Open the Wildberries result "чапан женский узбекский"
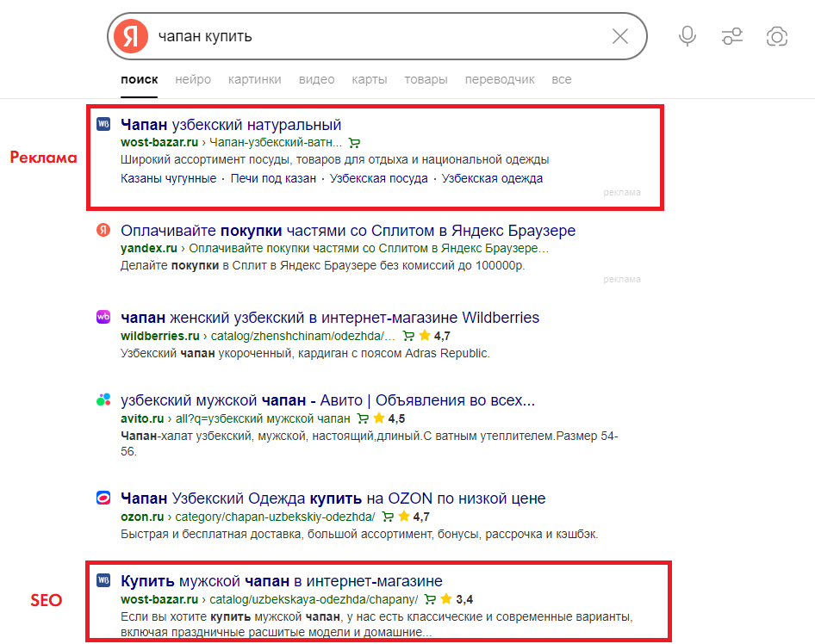 click(330, 318)
